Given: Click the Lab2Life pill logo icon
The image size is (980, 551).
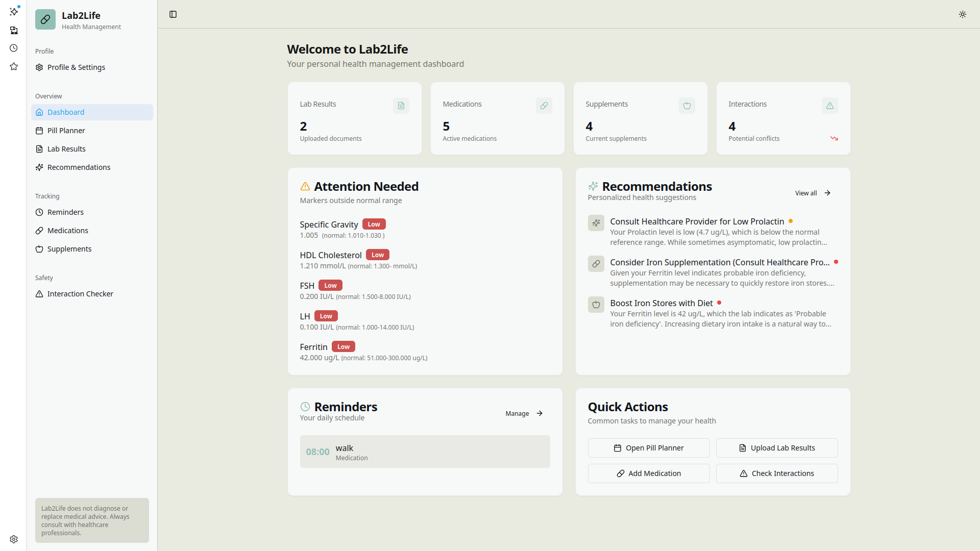Looking at the screenshot, I should tap(45, 20).
